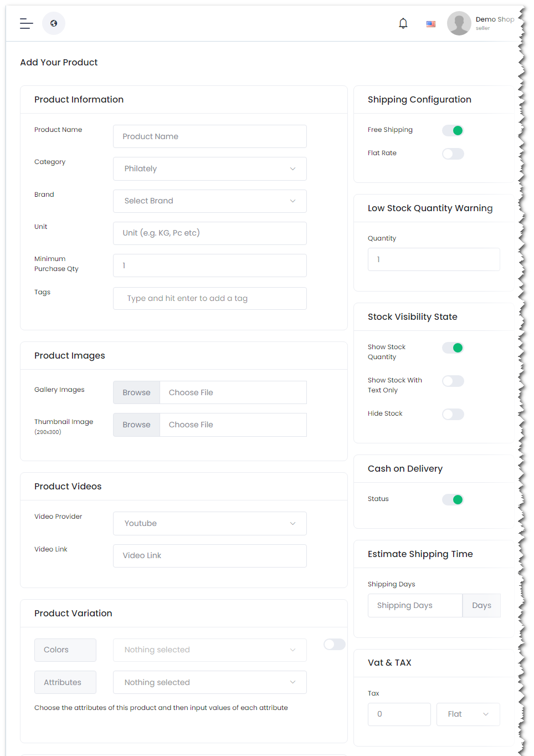Screen dimensions: 534x756
Task: Toggle Show Stock With Text Only
Action: click(x=453, y=381)
